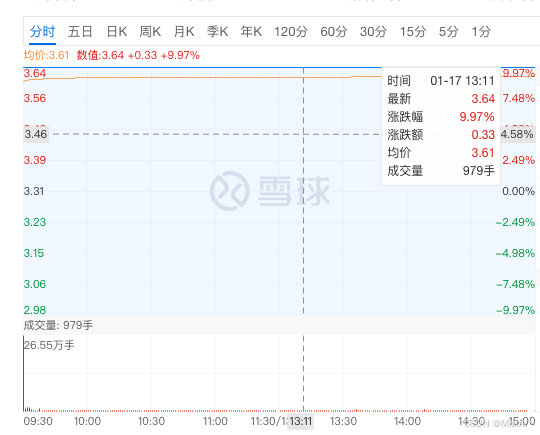Click the 成交量: 979手 volume header
Image resolution: width=540 pixels, height=435 pixels.
58,325
